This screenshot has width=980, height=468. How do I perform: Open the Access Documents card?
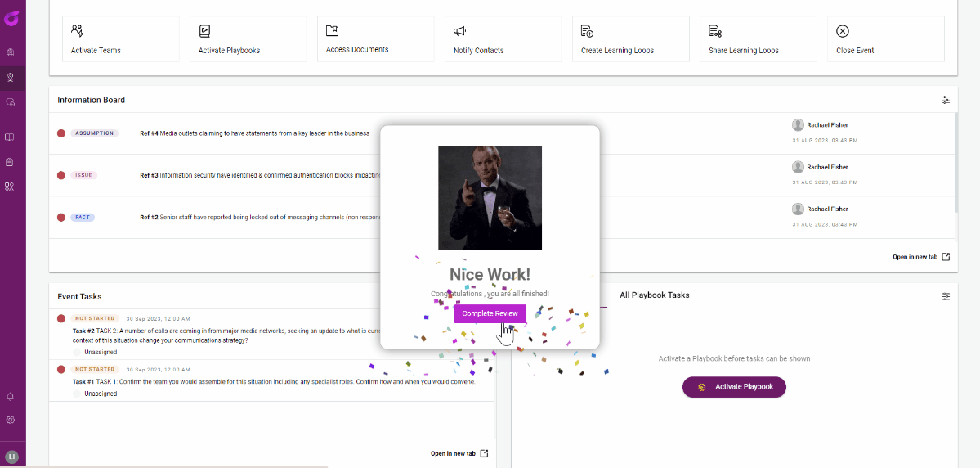coord(376,38)
